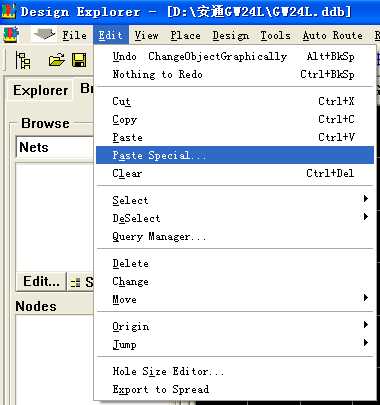Viewport: 380px width, 405px height.
Task: Open the Design menu
Action: (x=231, y=35)
